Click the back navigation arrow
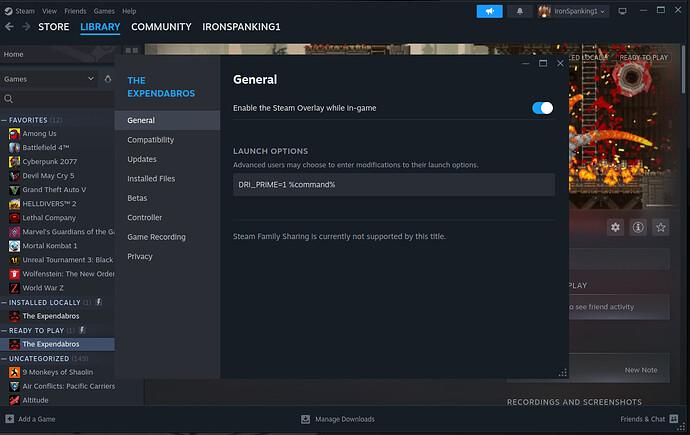Screen dimensions: 690x435 tap(9, 27)
